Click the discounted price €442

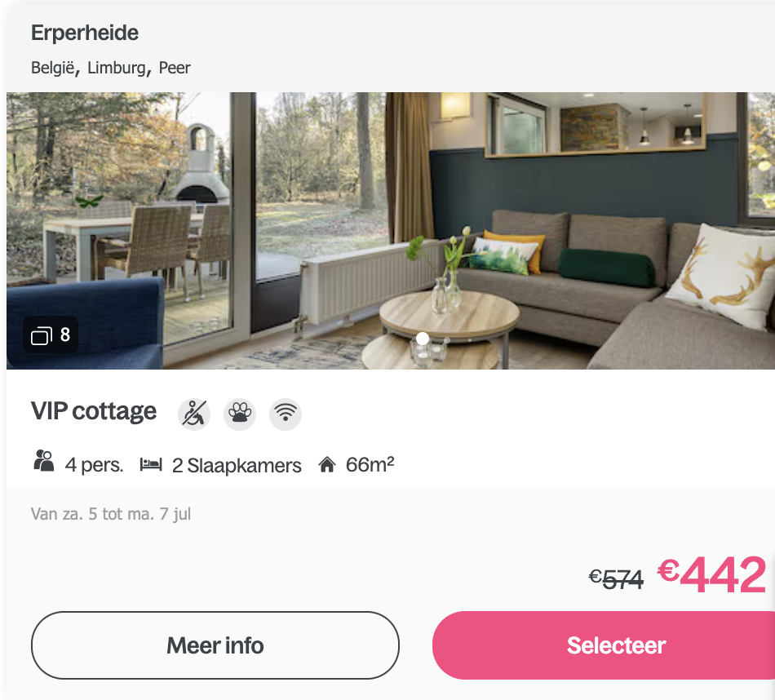point(711,574)
